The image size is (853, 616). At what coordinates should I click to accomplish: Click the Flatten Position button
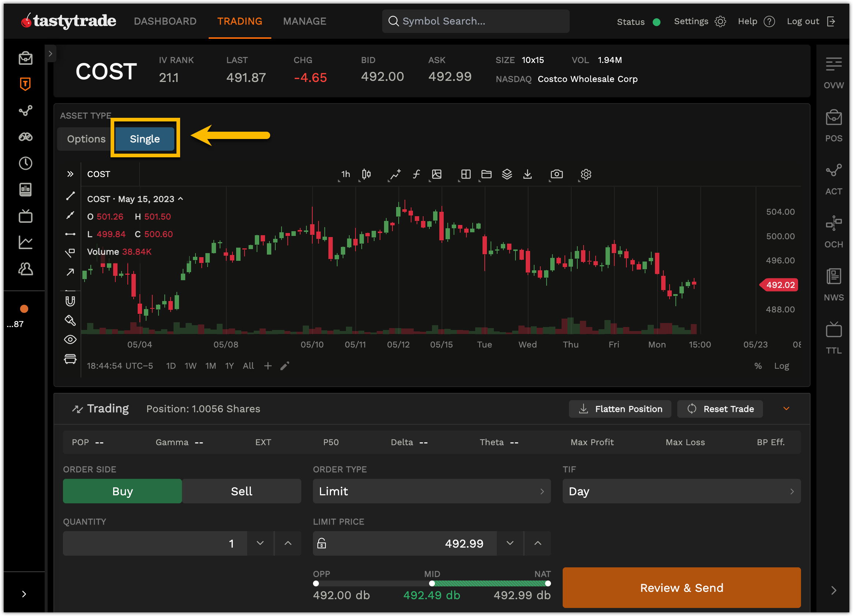pos(619,409)
